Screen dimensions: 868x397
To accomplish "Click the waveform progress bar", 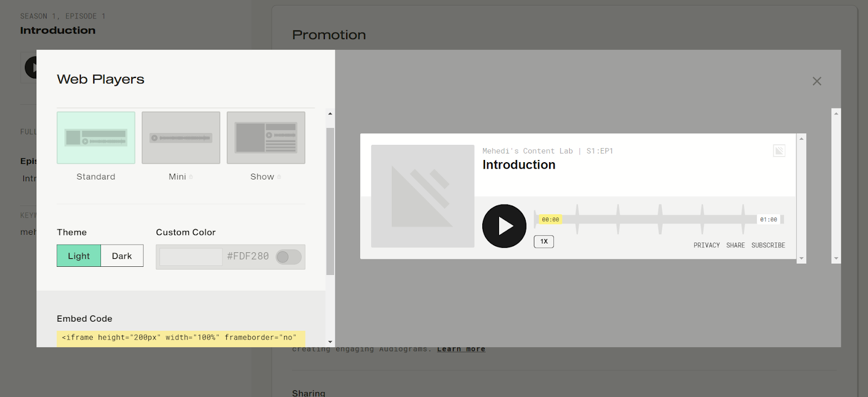I will 659,219.
